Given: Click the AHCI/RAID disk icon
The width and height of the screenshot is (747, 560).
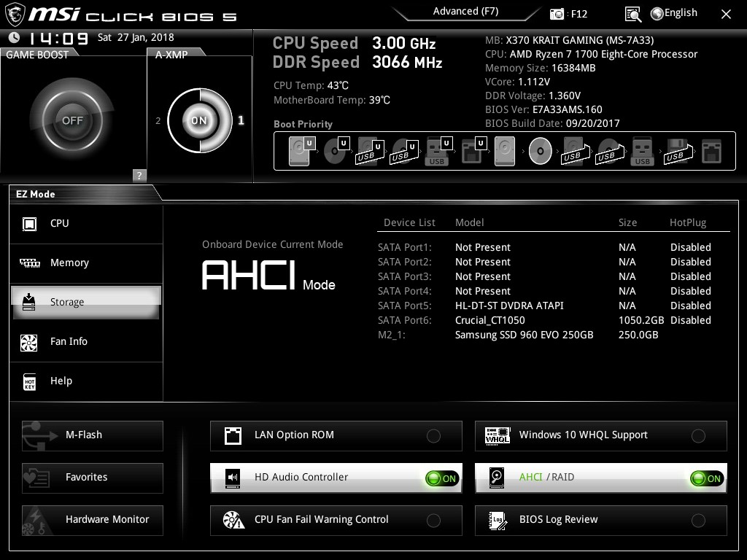Looking at the screenshot, I should (x=496, y=478).
